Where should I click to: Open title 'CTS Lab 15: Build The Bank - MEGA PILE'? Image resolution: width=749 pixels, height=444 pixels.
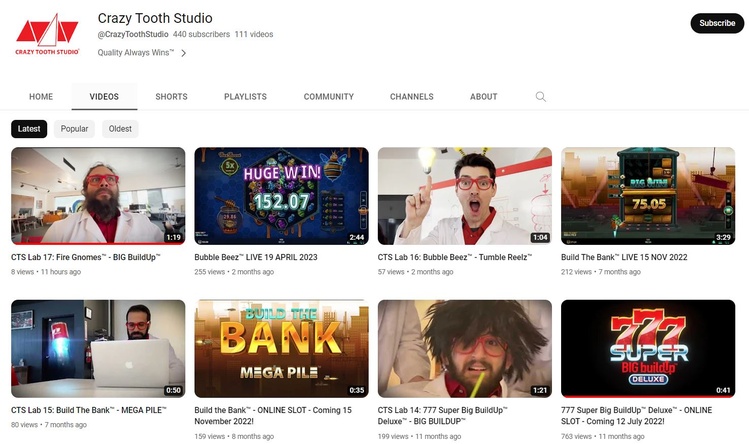89,410
